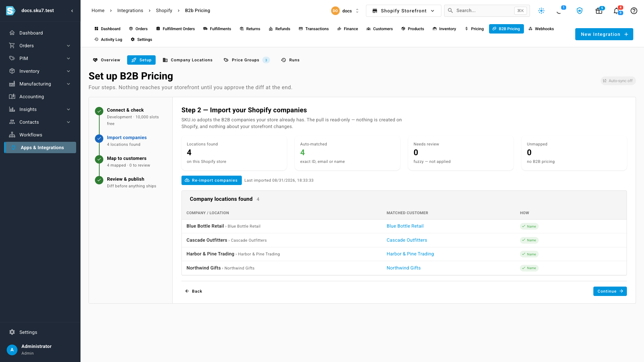Click the docs account avatar

(335, 11)
